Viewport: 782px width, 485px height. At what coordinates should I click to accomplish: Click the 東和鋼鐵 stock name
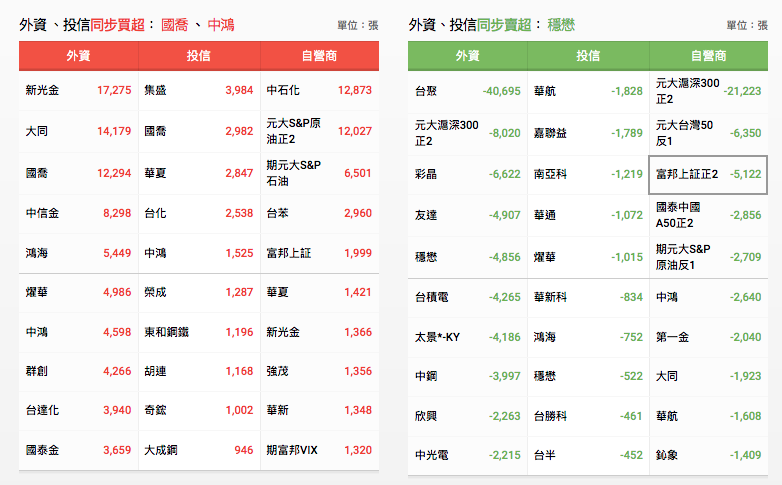click(167, 332)
